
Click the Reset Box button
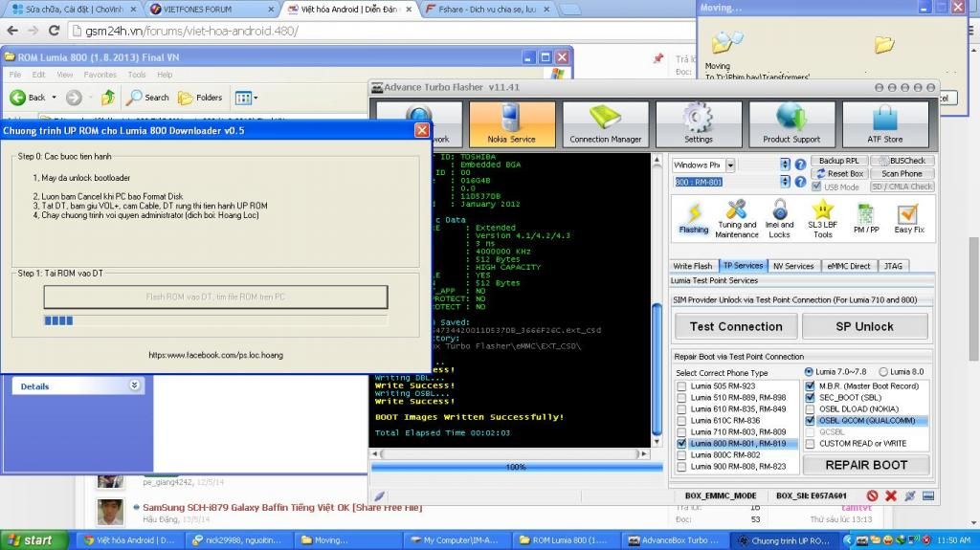(x=838, y=174)
